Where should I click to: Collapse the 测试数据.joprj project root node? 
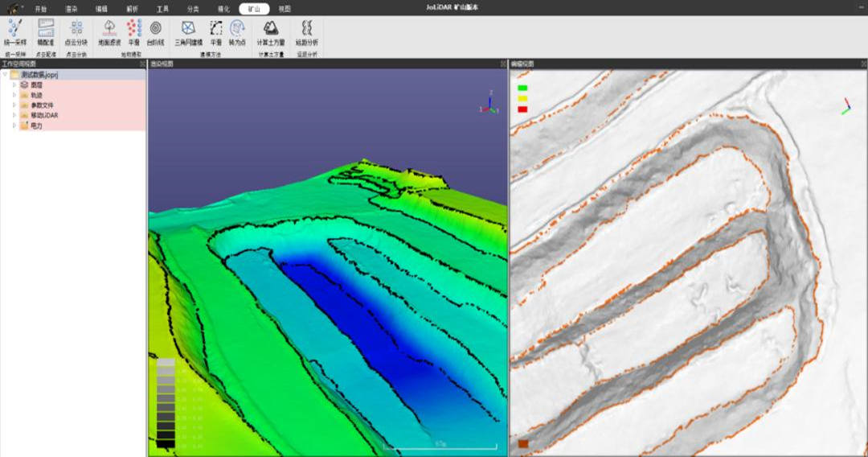click(5, 75)
